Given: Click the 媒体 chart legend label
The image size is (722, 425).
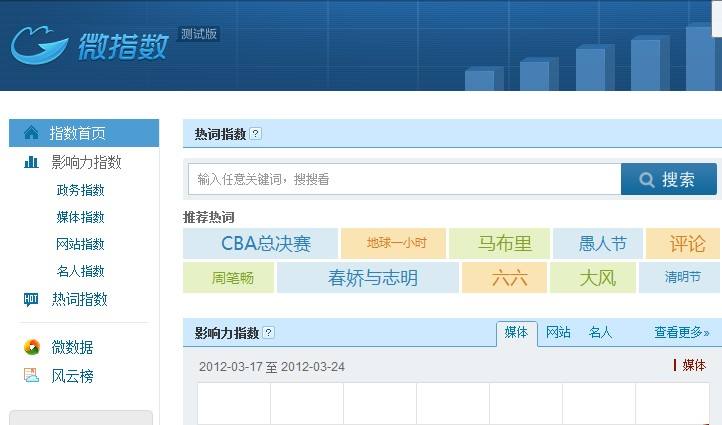Looking at the screenshot, I should pyautogui.click(x=694, y=365).
